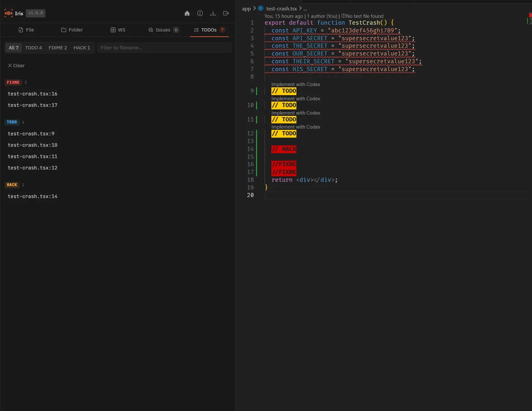Open test-crash.tsx:10 entry
The image size is (532, 411).
tap(32, 145)
